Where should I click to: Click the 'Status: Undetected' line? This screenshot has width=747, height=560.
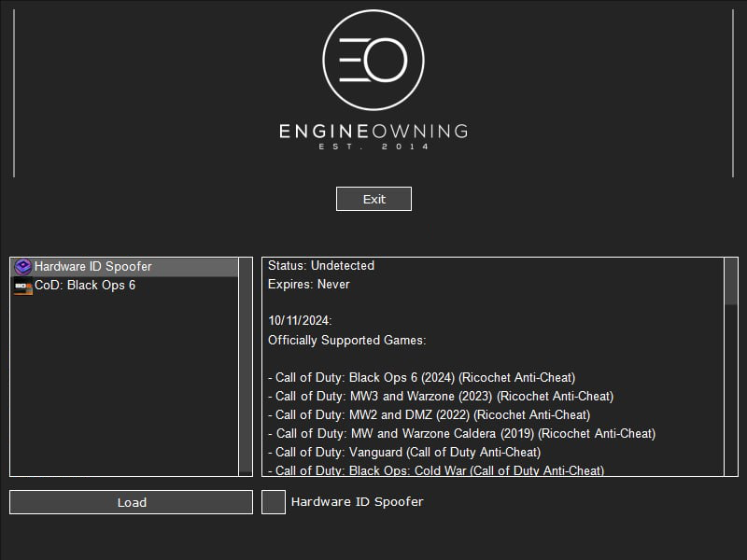point(321,266)
